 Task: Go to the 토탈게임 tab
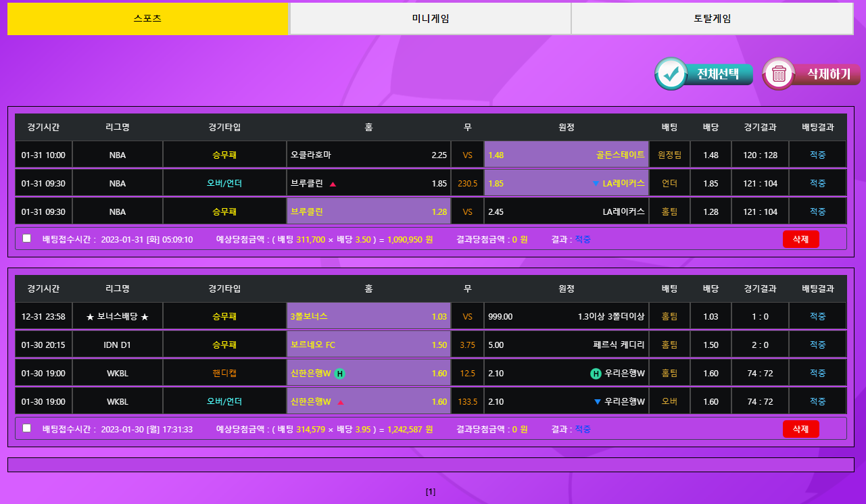pos(712,19)
